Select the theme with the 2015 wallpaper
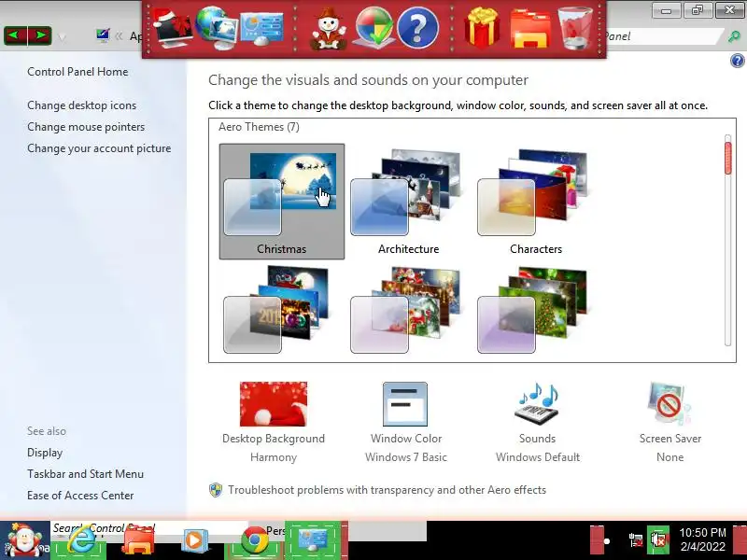747x560 pixels. point(276,310)
